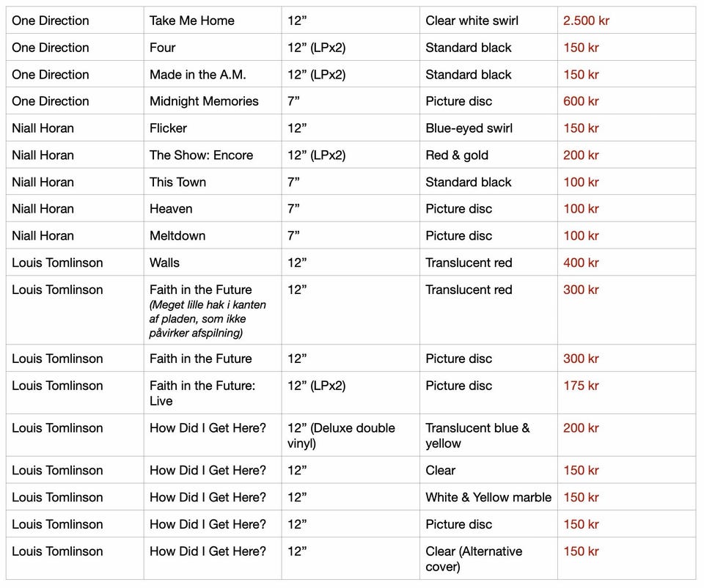This screenshot has width=704, height=588.
Task: Click the "Walls" album cell
Action: [x=164, y=262]
